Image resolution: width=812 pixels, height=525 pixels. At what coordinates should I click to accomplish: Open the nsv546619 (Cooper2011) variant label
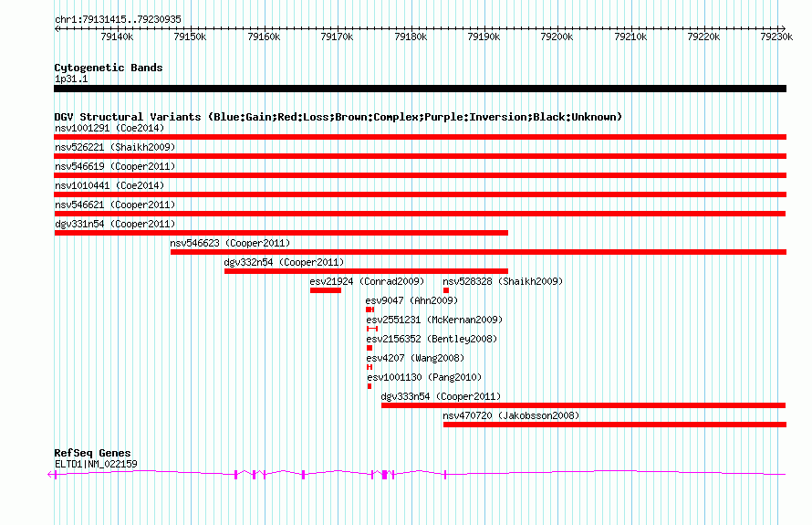pos(115,166)
